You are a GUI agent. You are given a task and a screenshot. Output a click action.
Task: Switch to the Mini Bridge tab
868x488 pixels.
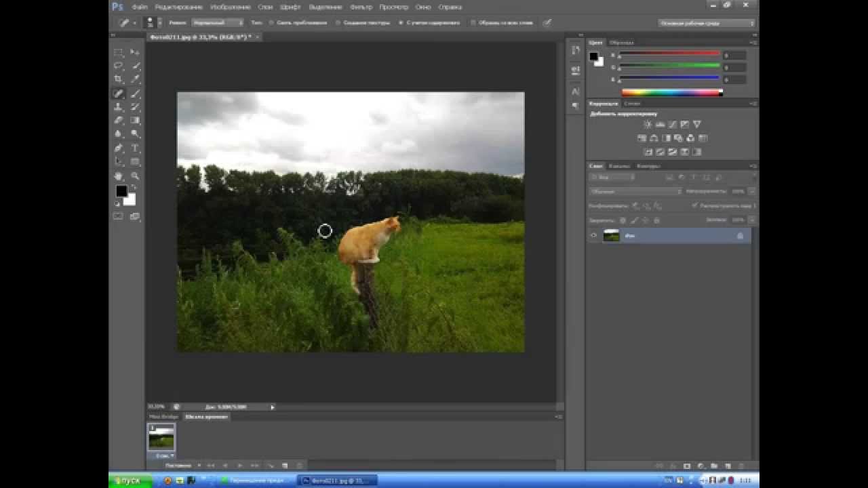(x=163, y=417)
